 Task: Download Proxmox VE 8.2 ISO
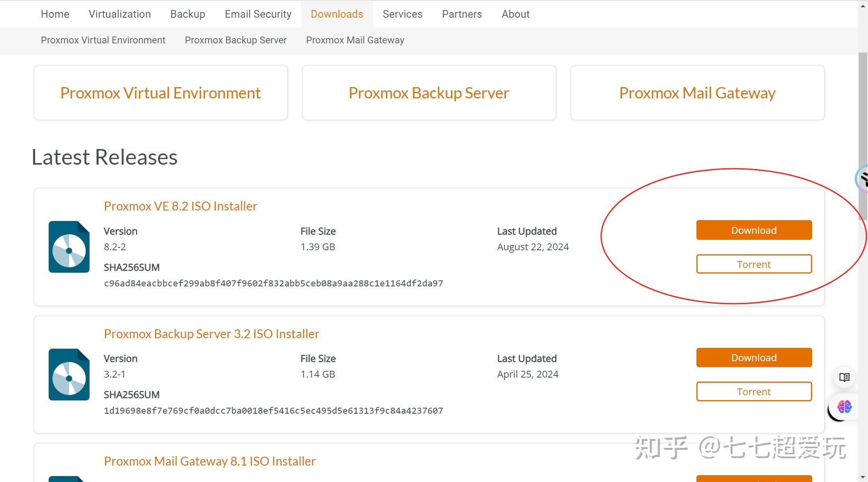[x=754, y=230]
